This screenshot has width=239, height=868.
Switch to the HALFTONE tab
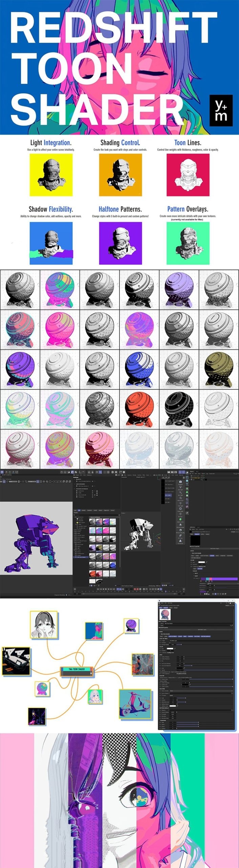click(197, 636)
